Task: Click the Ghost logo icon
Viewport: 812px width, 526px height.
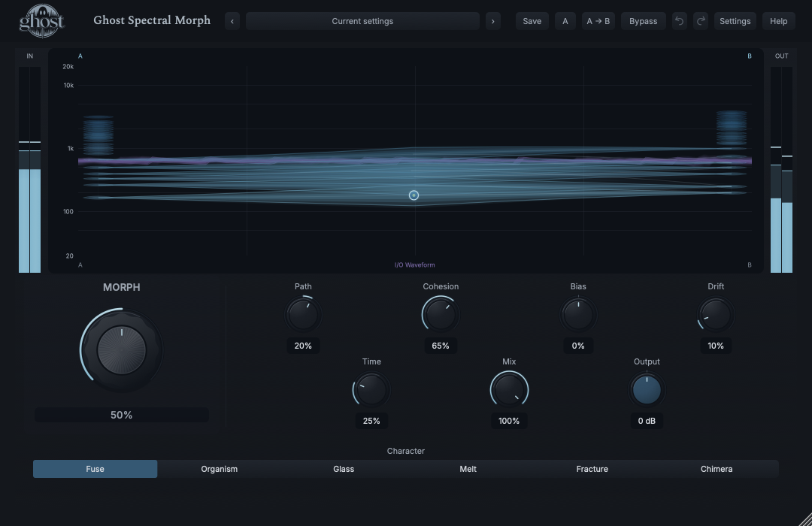Action: (x=41, y=21)
